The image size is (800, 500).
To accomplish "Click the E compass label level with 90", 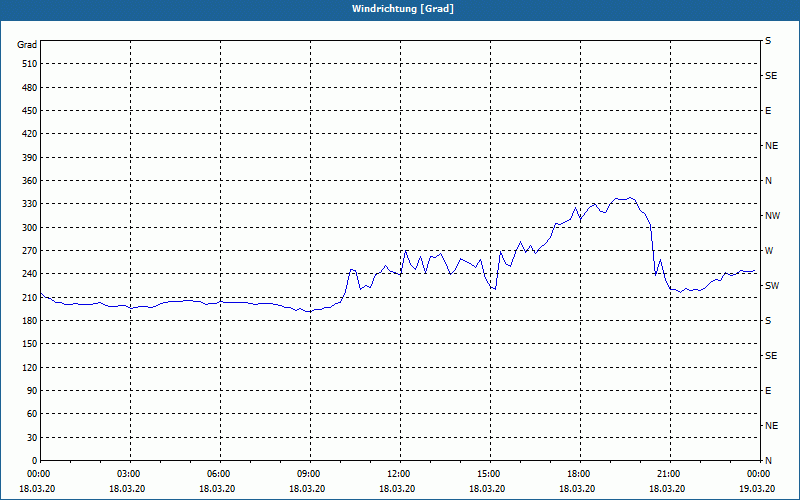I will click(768, 391).
